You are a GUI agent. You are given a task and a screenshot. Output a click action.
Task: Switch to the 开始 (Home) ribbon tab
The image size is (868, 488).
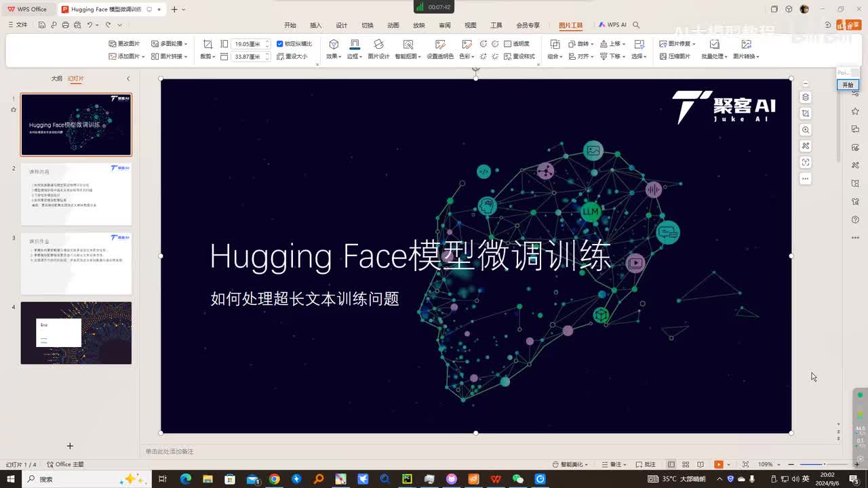pyautogui.click(x=290, y=25)
